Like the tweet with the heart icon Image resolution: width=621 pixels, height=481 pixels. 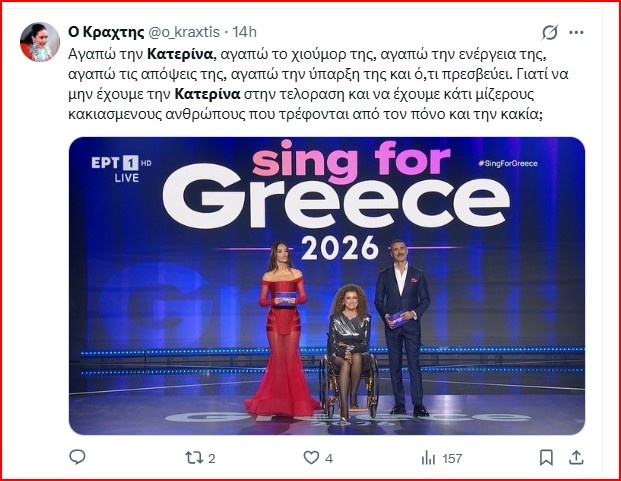(309, 458)
